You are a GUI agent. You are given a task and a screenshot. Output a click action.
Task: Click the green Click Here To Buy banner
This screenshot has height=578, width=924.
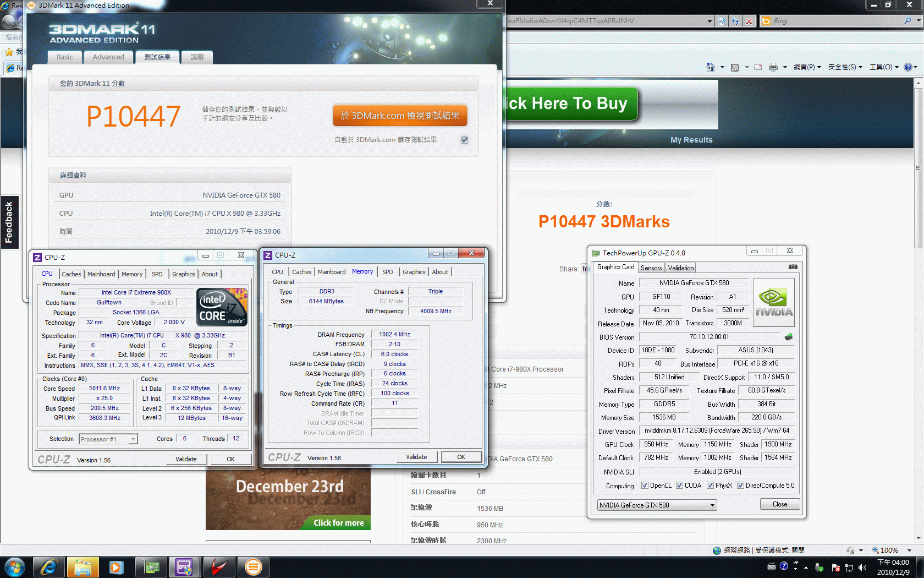(x=571, y=103)
